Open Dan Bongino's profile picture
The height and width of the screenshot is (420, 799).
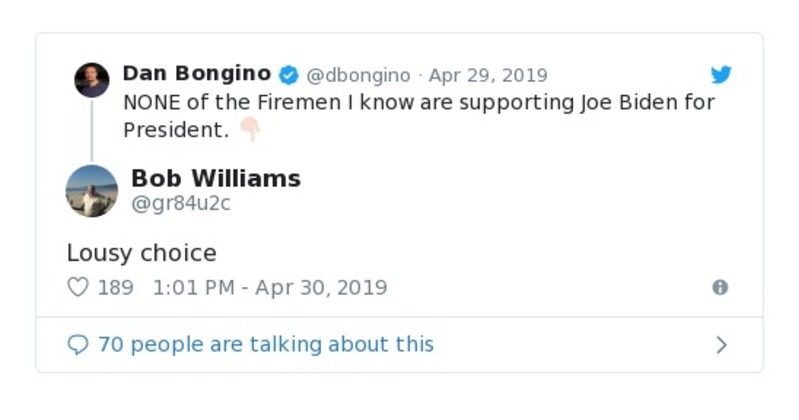click(x=92, y=80)
